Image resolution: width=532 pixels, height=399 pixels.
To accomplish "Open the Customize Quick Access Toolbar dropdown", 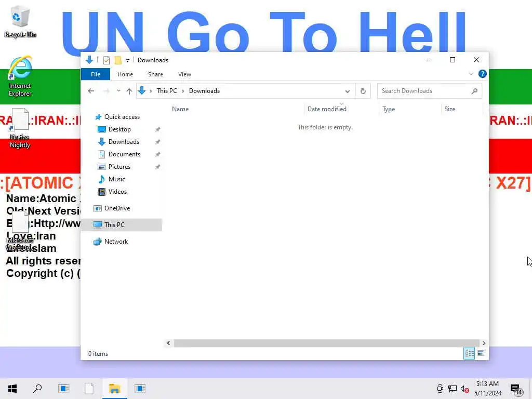I will 127,60.
